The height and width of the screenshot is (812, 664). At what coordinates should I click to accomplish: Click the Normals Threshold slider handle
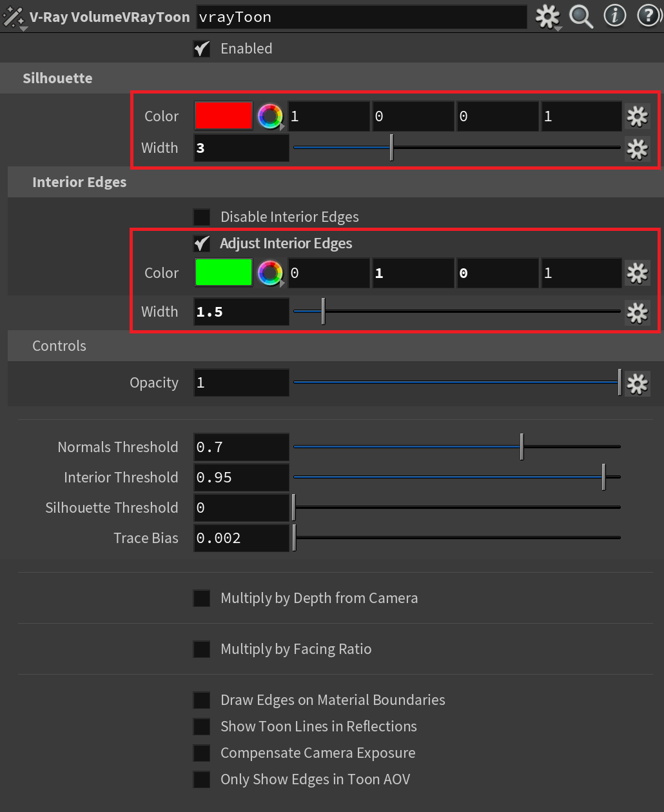coord(522,447)
